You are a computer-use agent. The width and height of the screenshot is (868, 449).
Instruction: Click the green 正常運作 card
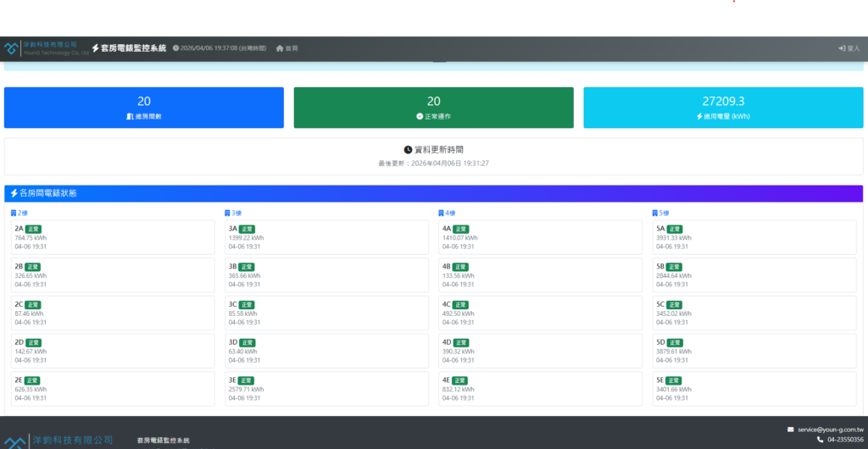pyautogui.click(x=433, y=108)
